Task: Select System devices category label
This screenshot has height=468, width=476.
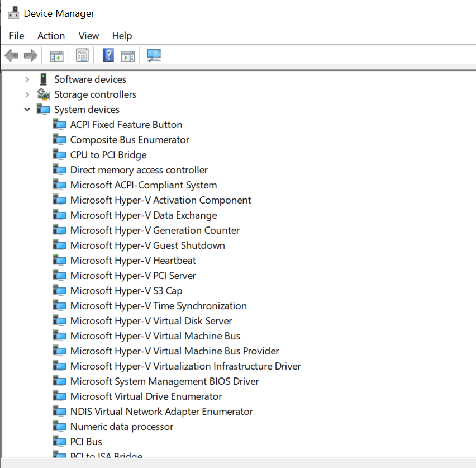Action: pyautogui.click(x=87, y=110)
